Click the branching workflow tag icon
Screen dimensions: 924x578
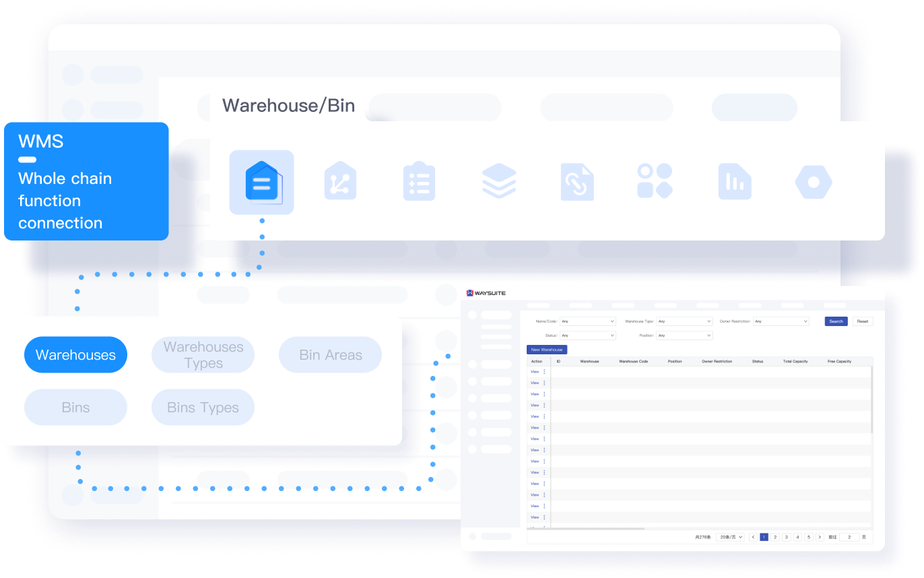coord(340,182)
